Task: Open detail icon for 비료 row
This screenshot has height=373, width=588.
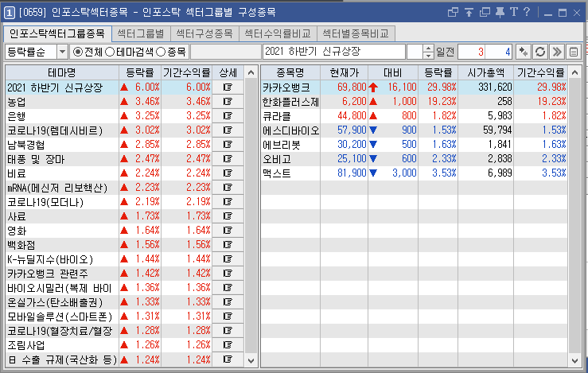Action: [228, 173]
